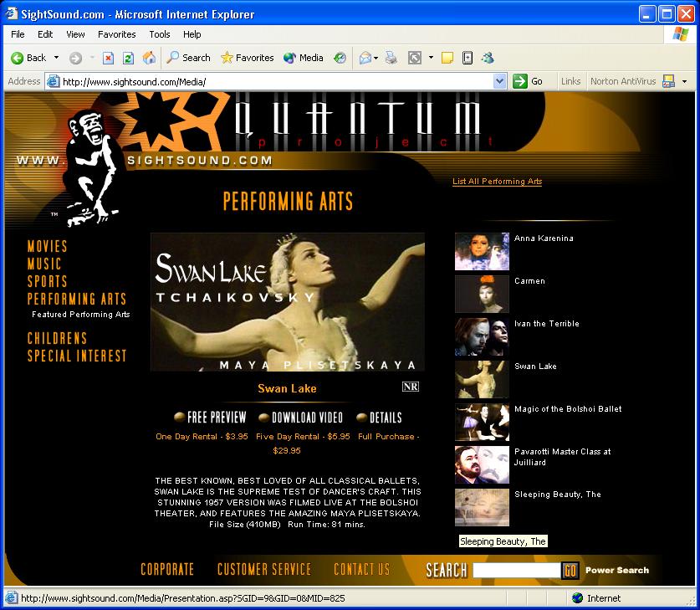Image resolution: width=700 pixels, height=610 pixels.
Task: Click the screaming monkey SightSound logo
Action: (x=93, y=167)
